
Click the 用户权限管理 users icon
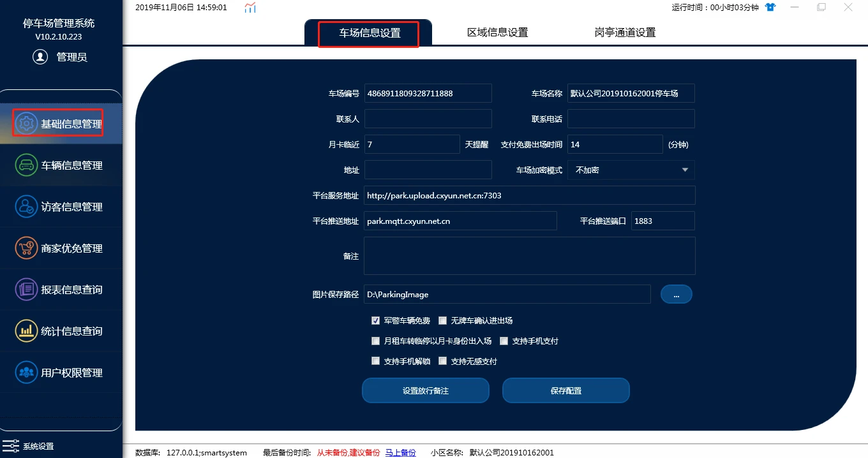coord(27,373)
